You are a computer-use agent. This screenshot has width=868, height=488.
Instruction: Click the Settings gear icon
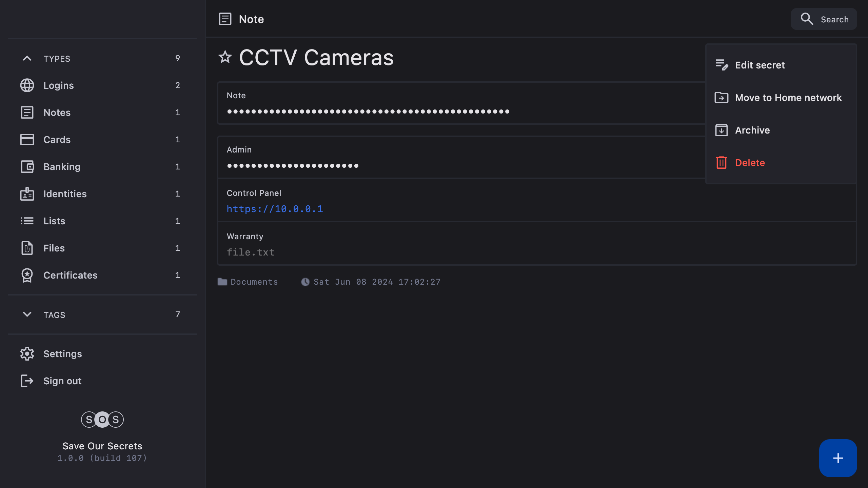point(27,354)
